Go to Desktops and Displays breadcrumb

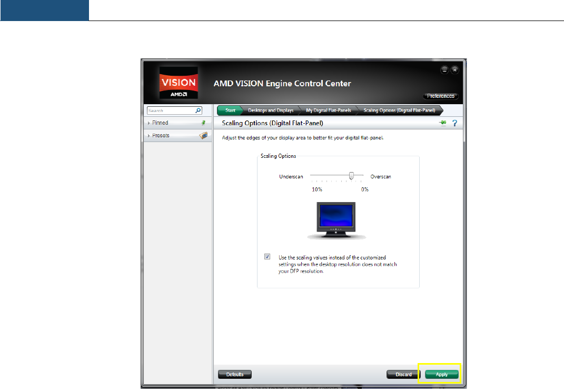[271, 110]
